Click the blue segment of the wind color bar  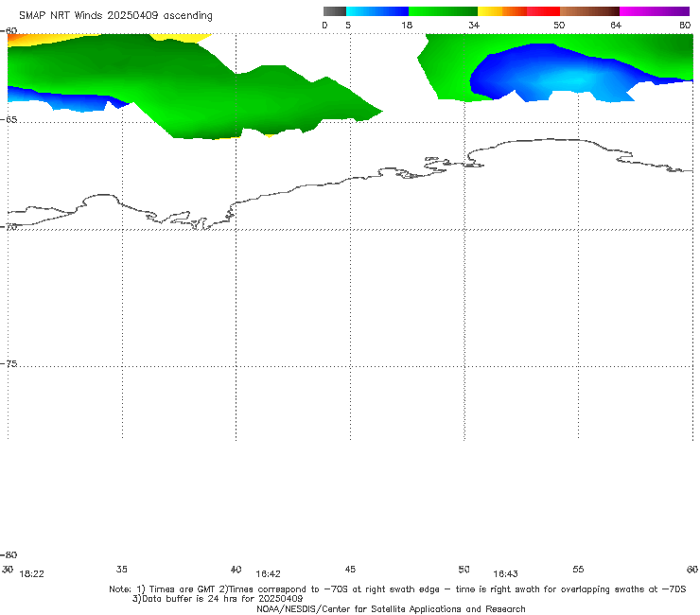coord(377,11)
